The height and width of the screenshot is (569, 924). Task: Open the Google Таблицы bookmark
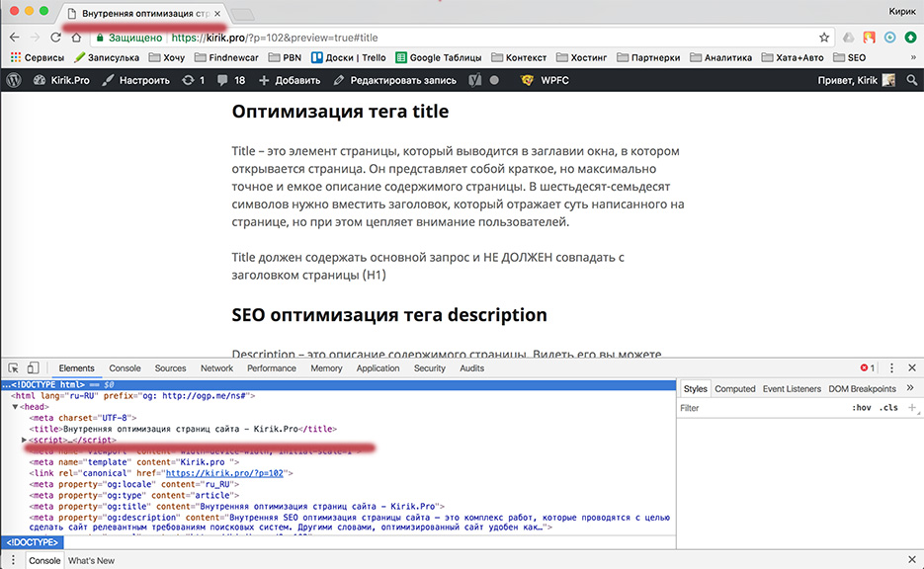click(439, 57)
